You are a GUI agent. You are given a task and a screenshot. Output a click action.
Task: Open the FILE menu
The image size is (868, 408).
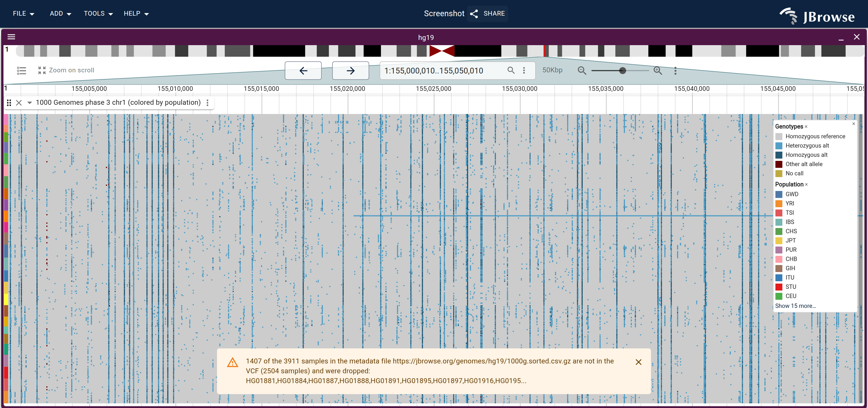(23, 14)
